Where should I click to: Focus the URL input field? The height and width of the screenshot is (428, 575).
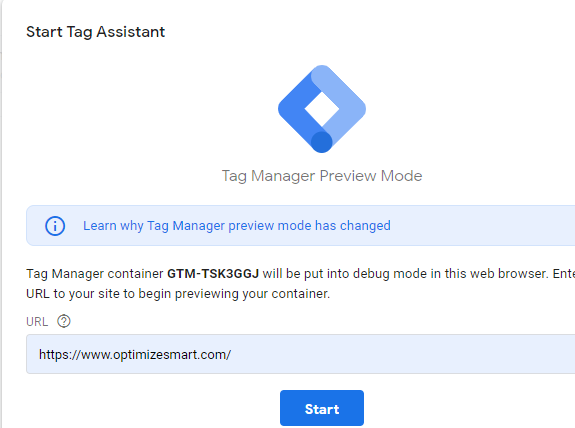300,354
